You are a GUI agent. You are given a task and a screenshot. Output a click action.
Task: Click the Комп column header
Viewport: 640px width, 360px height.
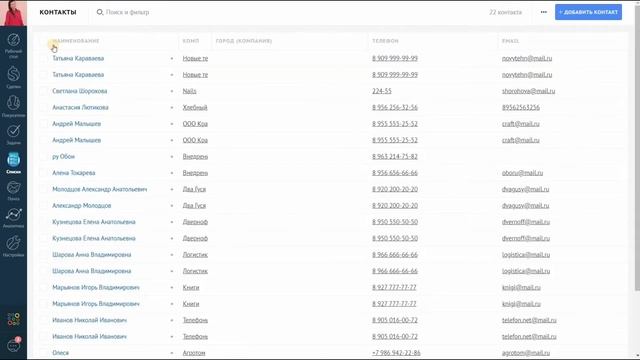point(191,41)
